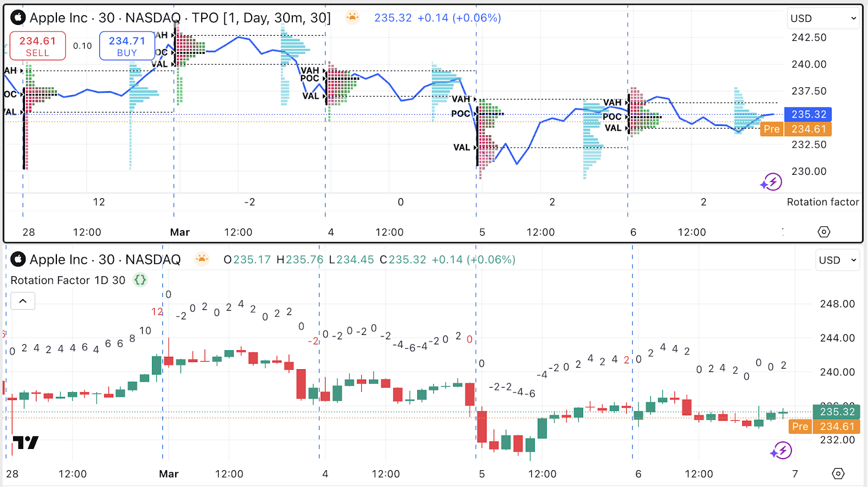Click the Apple logo in bottom chart
This screenshot has width=868, height=487.
tap(18, 260)
